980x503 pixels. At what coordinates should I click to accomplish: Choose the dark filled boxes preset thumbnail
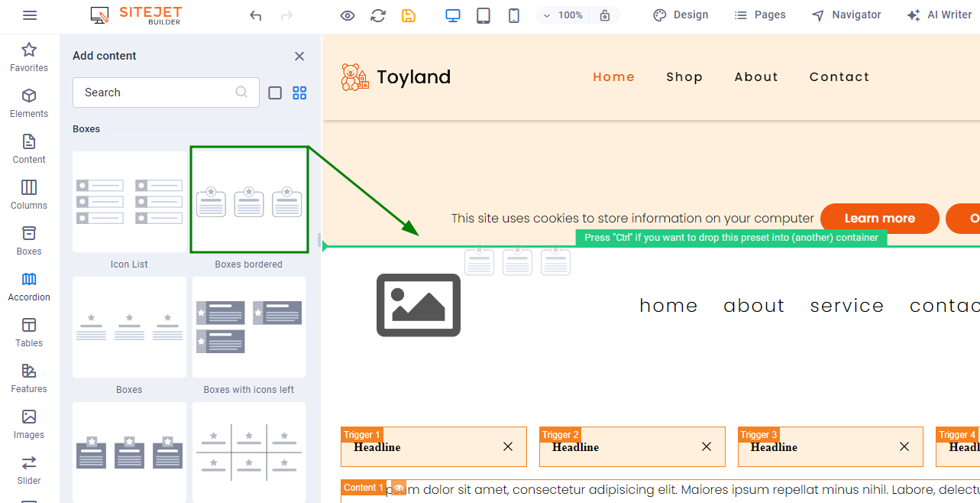point(129,453)
